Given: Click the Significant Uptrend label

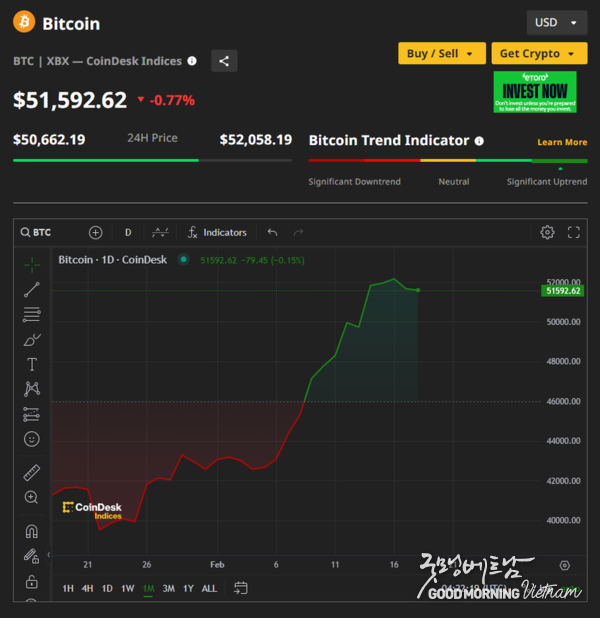Looking at the screenshot, I should [547, 182].
